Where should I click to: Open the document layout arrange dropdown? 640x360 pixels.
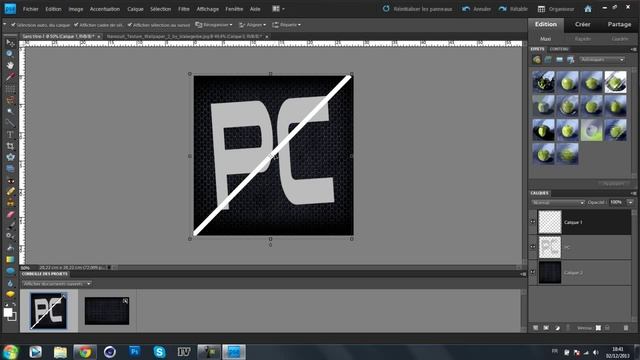tap(278, 9)
